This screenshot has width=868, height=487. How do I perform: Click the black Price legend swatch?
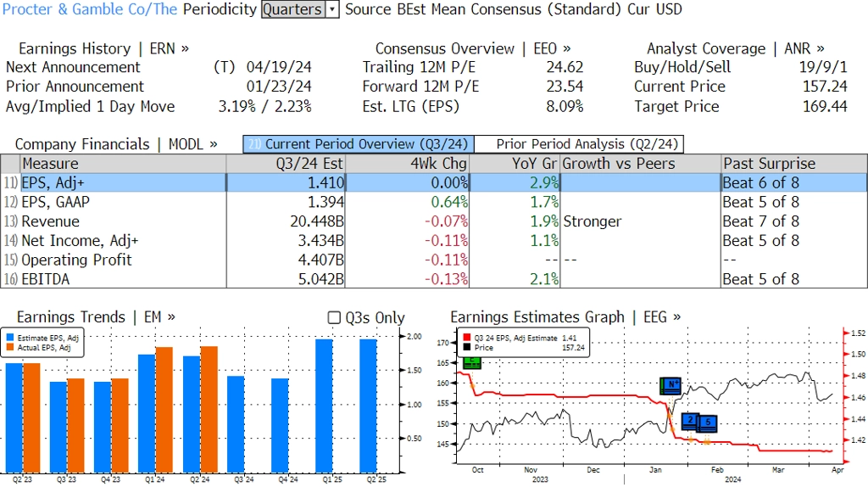[467, 347]
